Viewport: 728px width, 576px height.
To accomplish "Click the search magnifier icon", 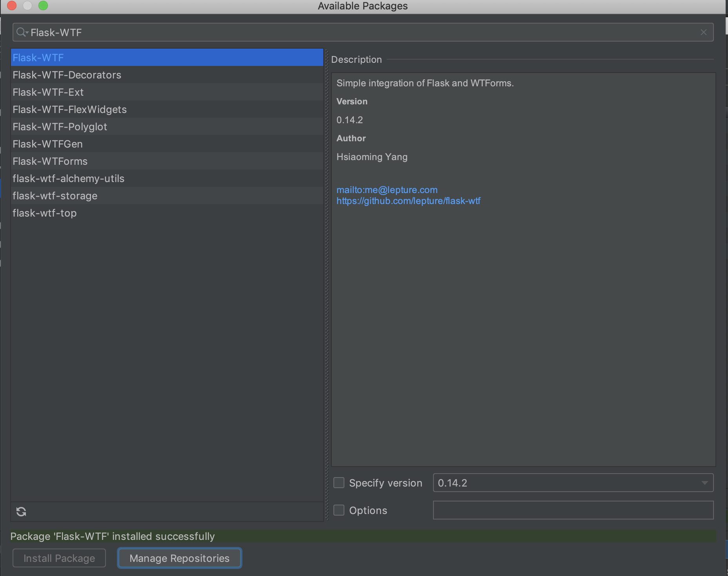I will 22,33.
